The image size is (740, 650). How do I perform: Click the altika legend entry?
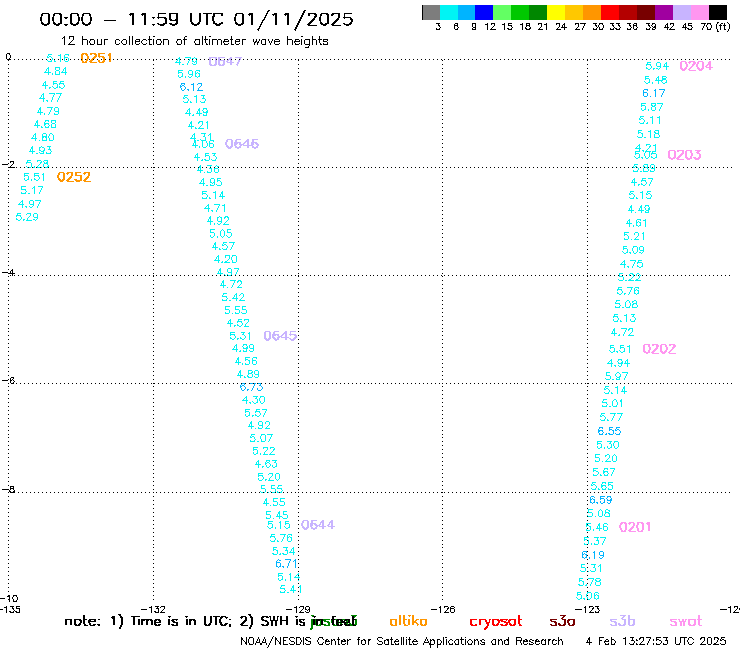(x=408, y=621)
